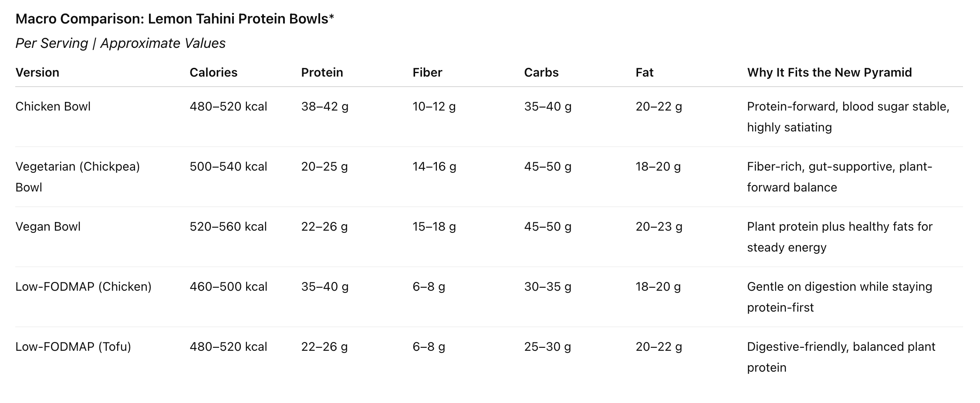This screenshot has height=403, width=980.
Task: Click the Calories column header
Action: point(213,72)
